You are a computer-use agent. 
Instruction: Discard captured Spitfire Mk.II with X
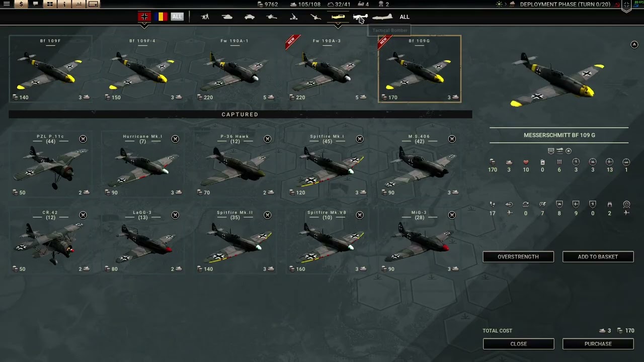coord(267,215)
